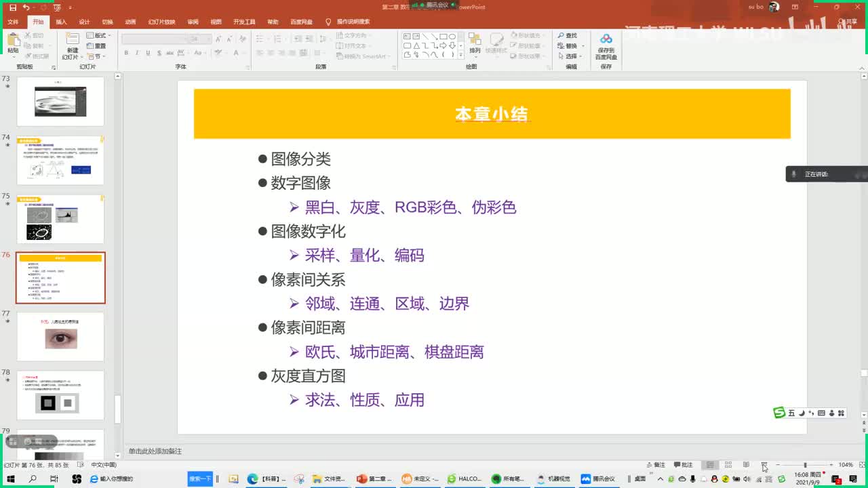Toggle the 备注 notes pane
This screenshot has width=868, height=488.
656,465
